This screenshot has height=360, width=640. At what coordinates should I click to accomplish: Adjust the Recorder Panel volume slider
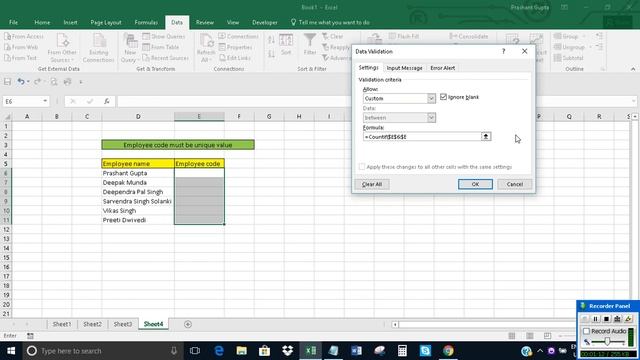[x=608, y=342]
